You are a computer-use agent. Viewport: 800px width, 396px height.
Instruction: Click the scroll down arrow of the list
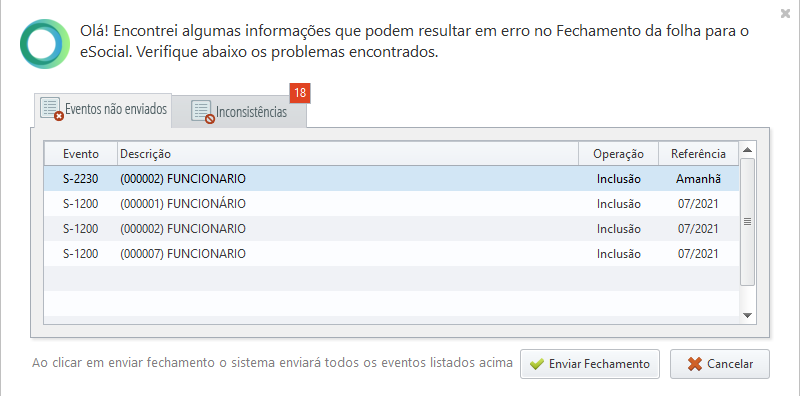click(747, 315)
